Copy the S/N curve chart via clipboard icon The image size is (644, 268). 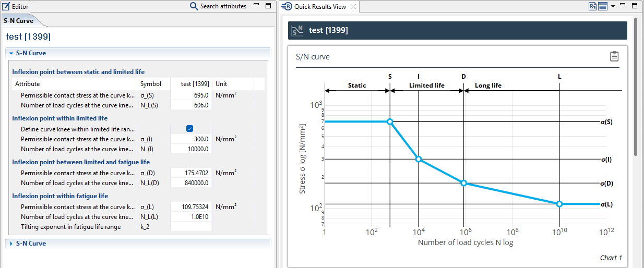click(614, 56)
